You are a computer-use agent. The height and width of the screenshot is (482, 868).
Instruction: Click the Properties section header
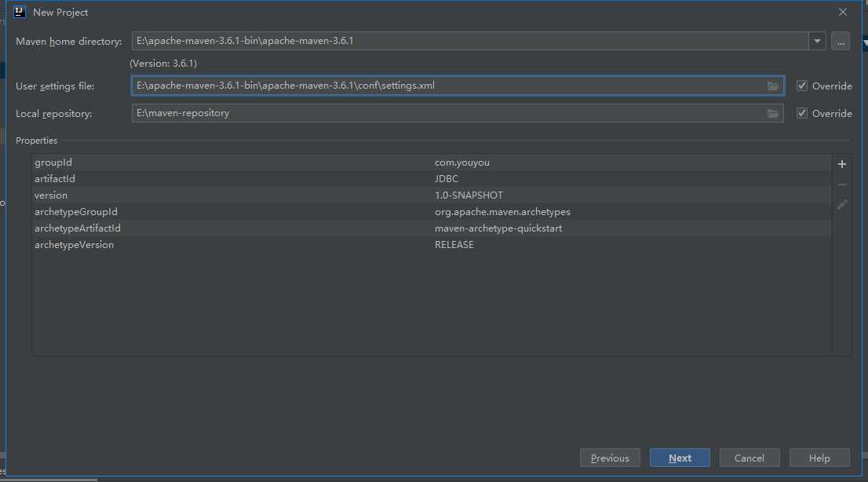pos(37,141)
